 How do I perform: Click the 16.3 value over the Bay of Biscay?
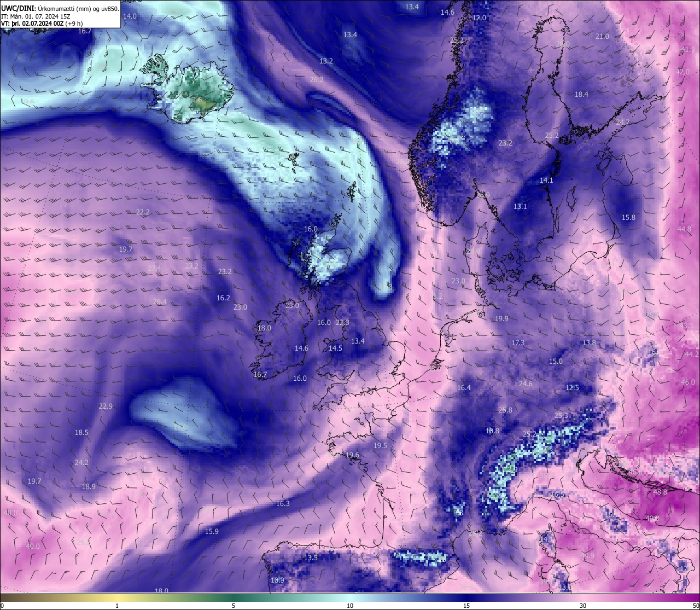point(283,503)
